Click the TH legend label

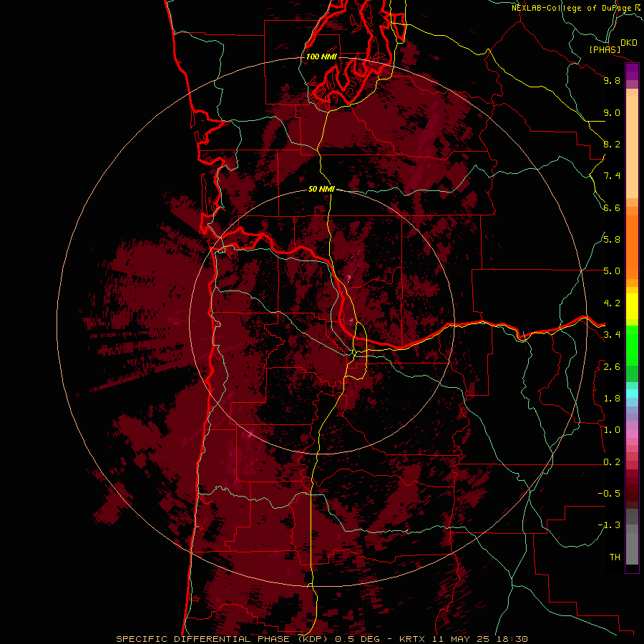[x=615, y=557]
